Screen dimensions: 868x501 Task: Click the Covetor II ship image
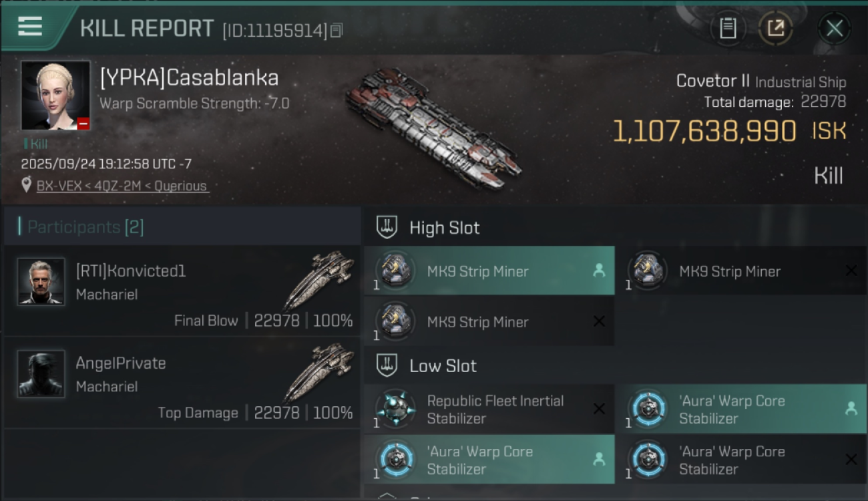point(433,127)
